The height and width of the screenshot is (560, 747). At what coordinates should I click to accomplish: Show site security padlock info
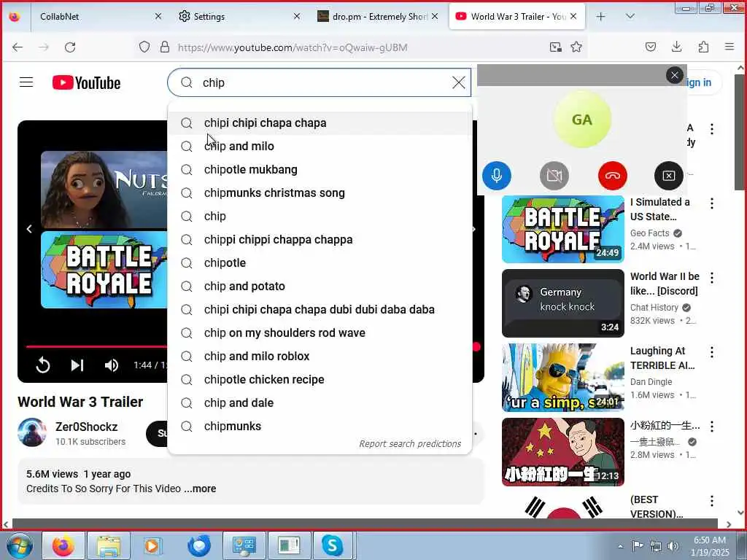pos(164,47)
